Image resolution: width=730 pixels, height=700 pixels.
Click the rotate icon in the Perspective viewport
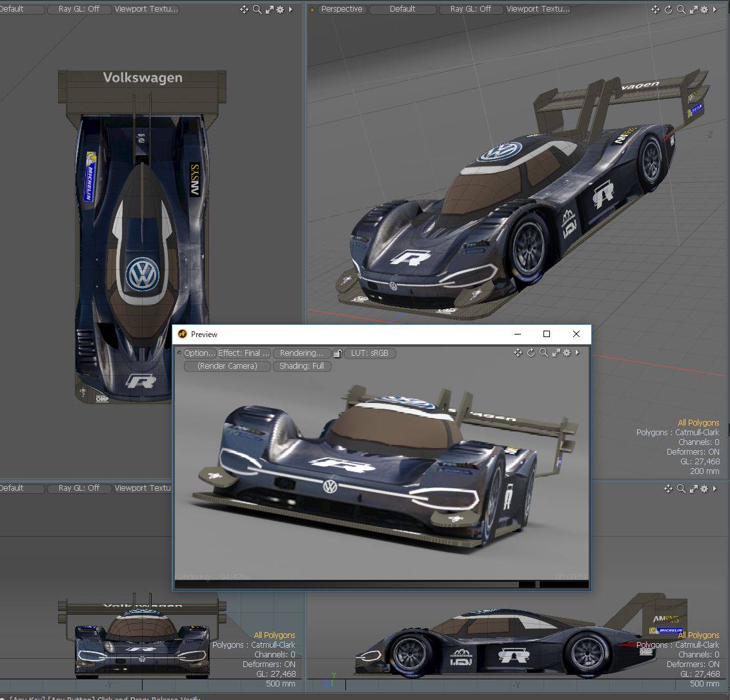click(x=669, y=9)
